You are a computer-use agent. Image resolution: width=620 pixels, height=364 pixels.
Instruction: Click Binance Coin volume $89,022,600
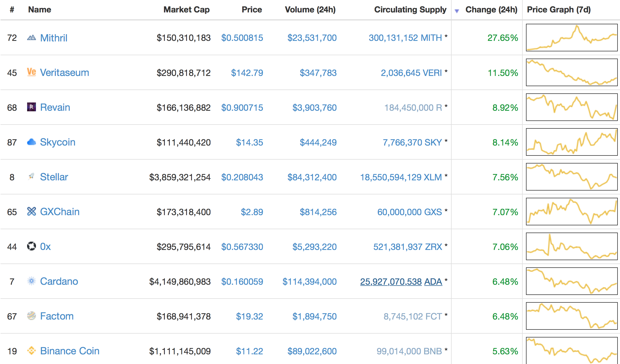click(x=312, y=351)
